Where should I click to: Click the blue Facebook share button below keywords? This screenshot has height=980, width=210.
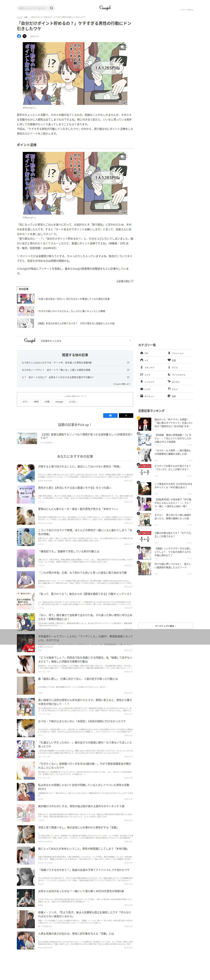[111, 415]
